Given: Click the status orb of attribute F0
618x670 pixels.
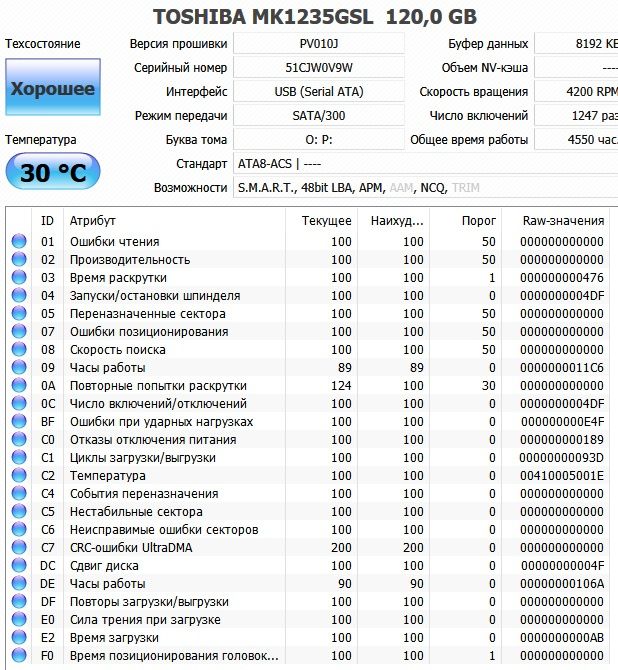Looking at the screenshot, I should (x=19, y=655).
